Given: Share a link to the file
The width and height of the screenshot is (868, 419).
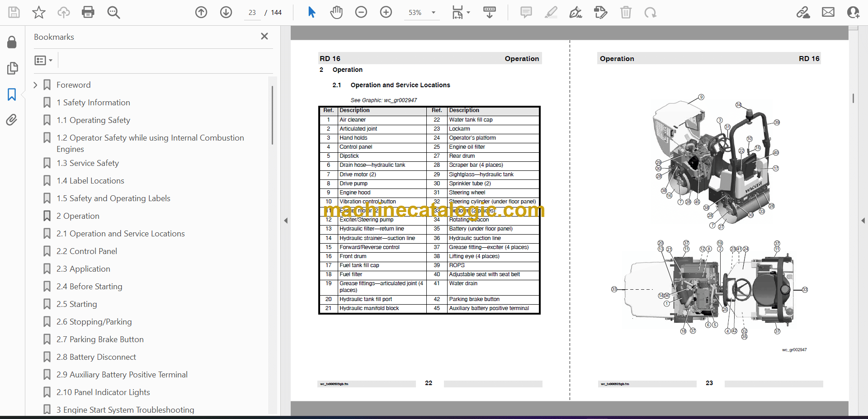Looking at the screenshot, I should [x=803, y=12].
